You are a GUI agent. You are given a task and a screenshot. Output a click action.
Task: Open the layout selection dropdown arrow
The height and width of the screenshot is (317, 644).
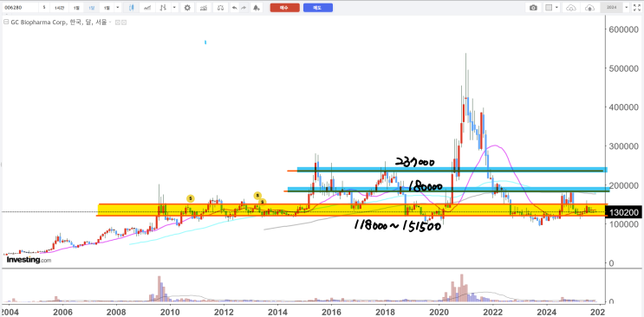click(557, 8)
